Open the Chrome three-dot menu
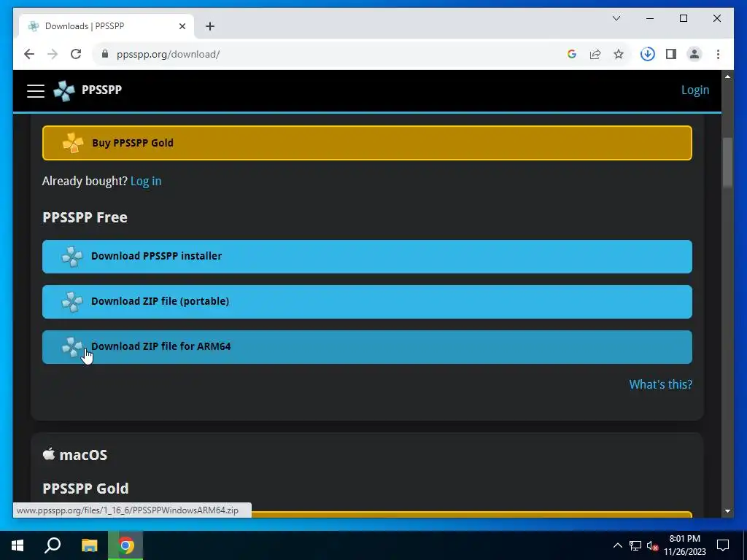Screen dimensions: 747x560 click(718, 54)
